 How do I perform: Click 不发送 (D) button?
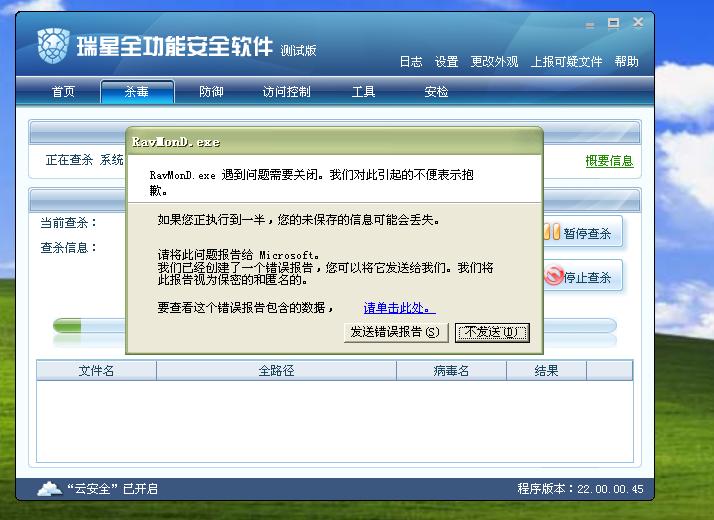pyautogui.click(x=492, y=332)
